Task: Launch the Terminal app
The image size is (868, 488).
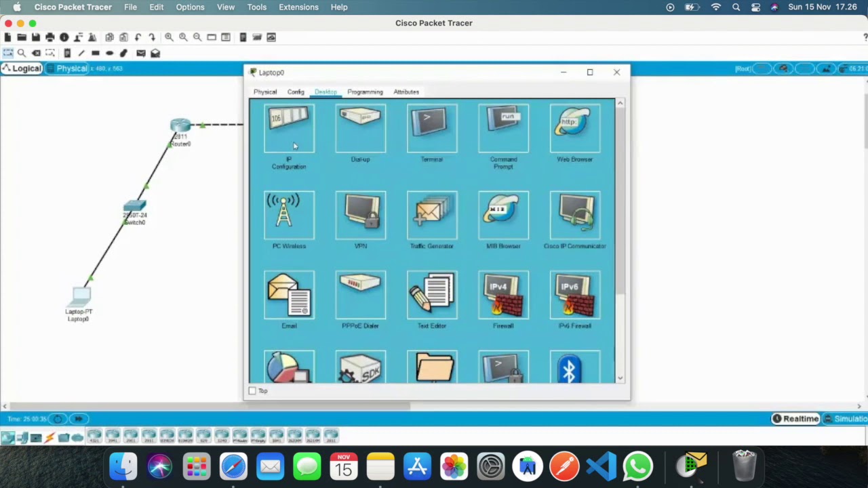Action: (432, 128)
